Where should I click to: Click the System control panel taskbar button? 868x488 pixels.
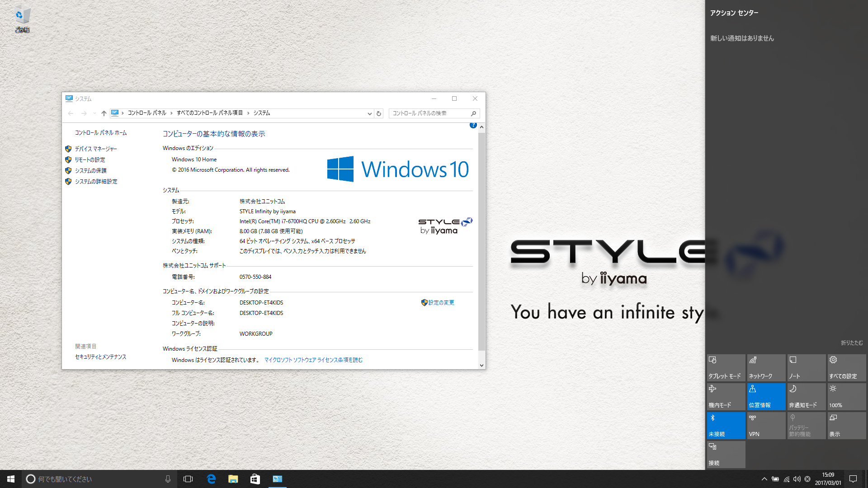277,479
